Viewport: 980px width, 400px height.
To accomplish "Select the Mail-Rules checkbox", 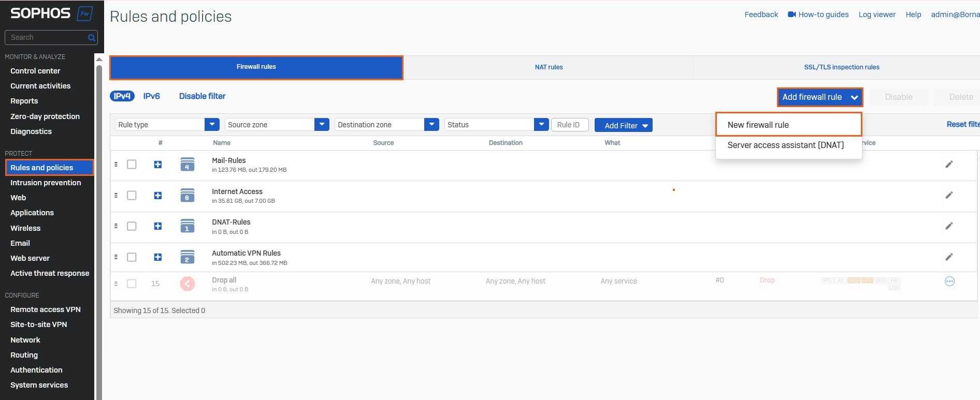I will coord(132,165).
